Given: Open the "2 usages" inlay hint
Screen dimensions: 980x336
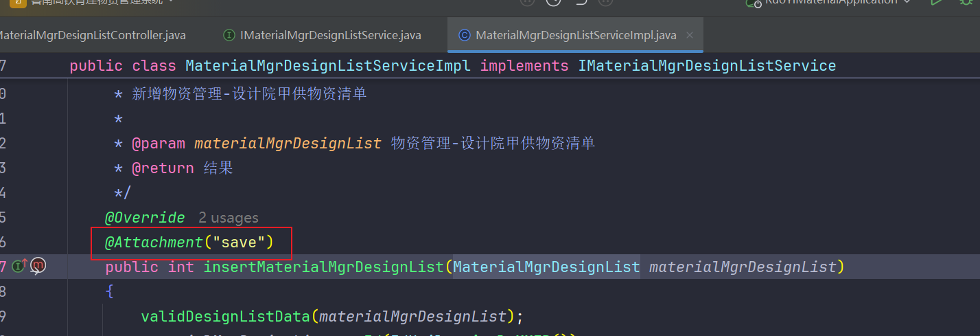Looking at the screenshot, I should click(x=229, y=218).
